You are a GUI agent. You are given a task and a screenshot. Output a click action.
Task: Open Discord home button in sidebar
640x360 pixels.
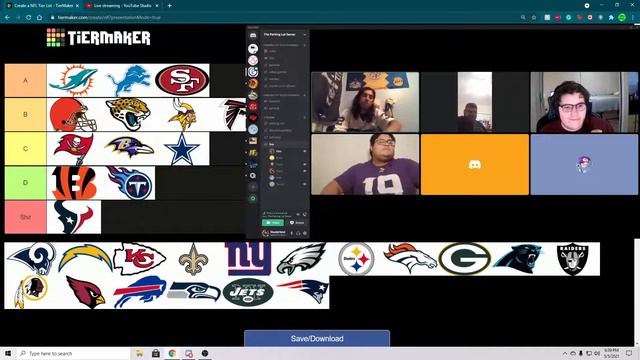[253, 36]
